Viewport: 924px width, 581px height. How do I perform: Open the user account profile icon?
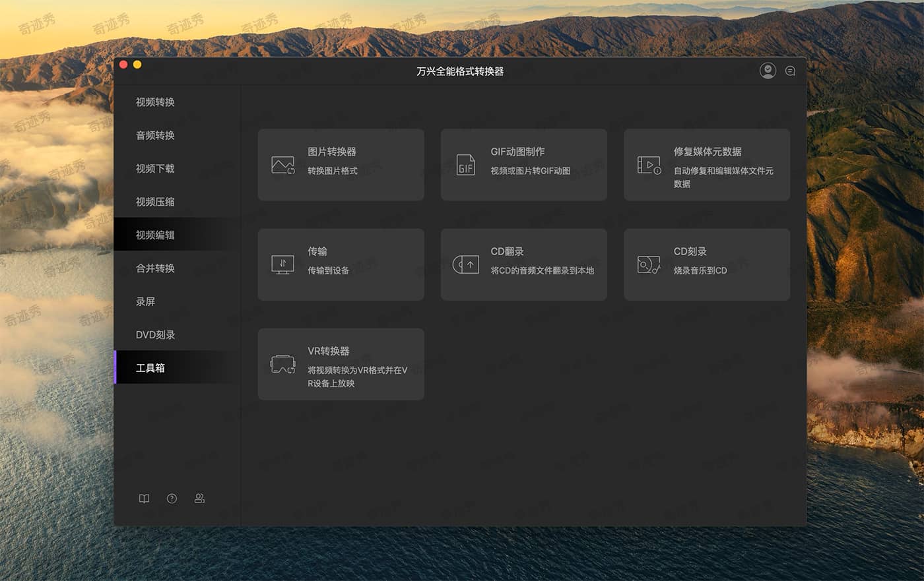click(x=768, y=71)
